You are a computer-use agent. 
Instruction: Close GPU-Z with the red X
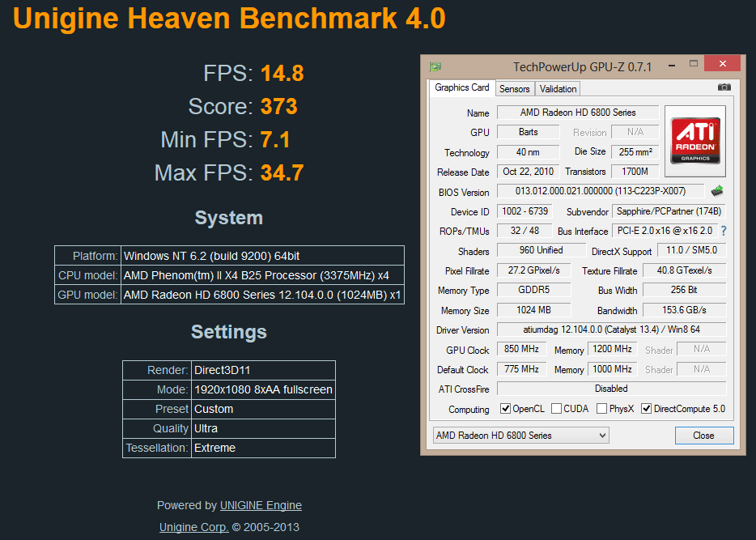pos(722,63)
